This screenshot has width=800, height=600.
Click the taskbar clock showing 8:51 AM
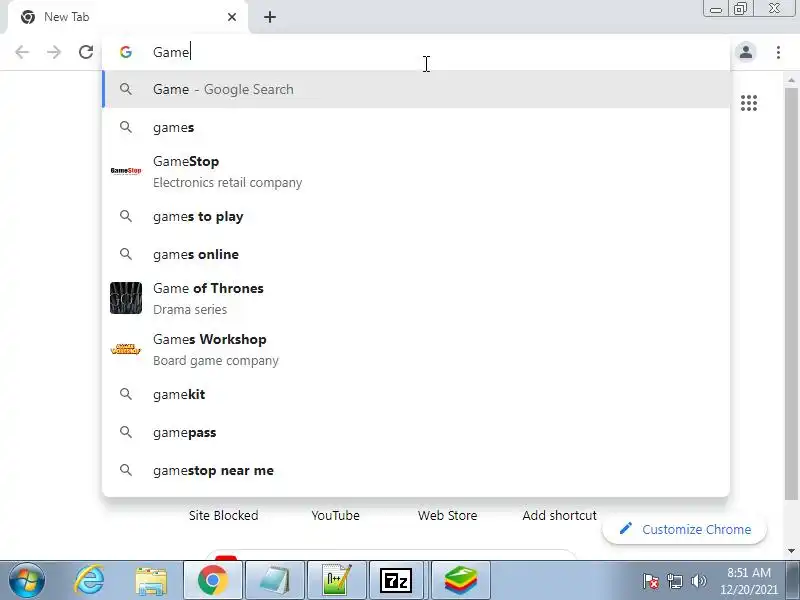point(748,581)
